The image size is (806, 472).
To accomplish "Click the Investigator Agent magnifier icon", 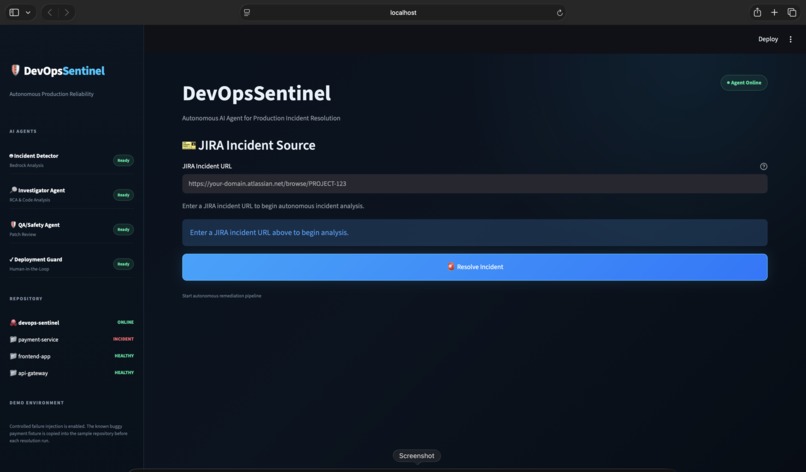I will point(13,190).
